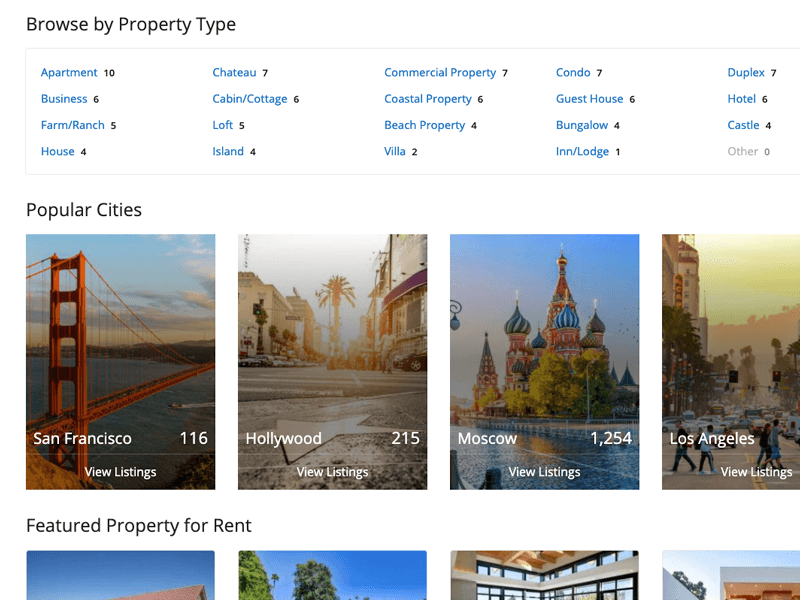Click the 1,254 listing count
The width and height of the screenshot is (800, 600).
[611, 438]
